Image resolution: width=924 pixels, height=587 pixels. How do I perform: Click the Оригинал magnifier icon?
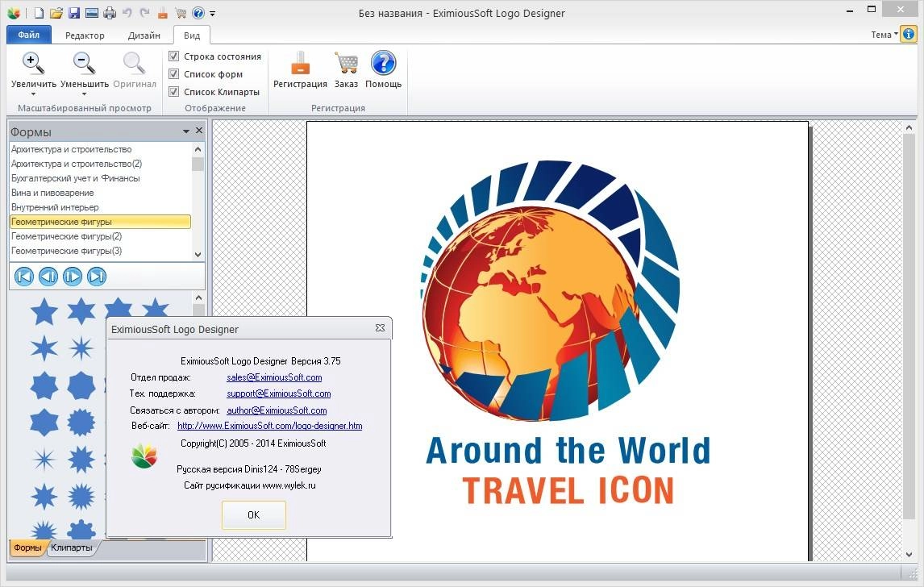point(134,64)
